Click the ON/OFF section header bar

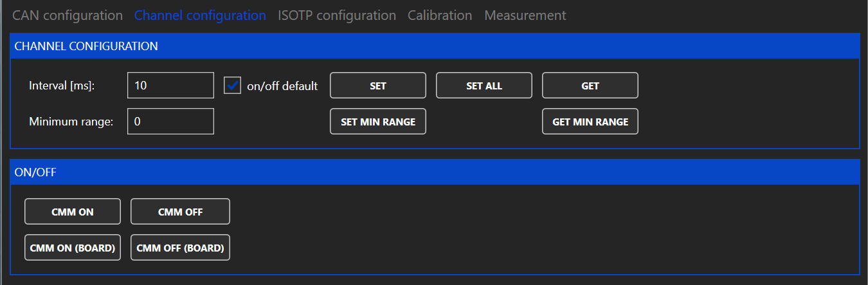pos(435,172)
